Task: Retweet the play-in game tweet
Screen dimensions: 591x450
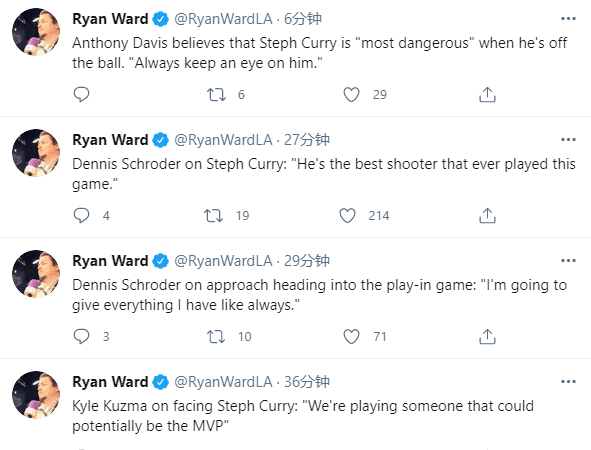Action: point(216,337)
